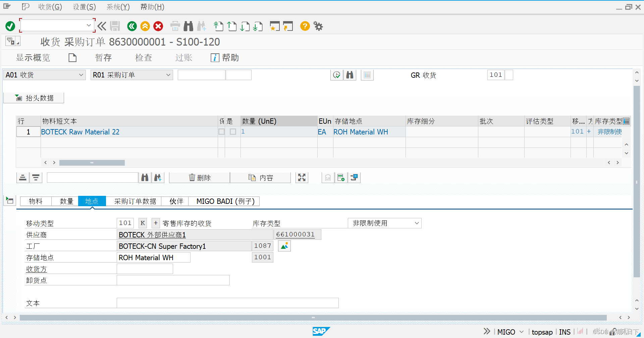Expand status bar with double chevron icon
644x338 pixels.
pos(487,331)
